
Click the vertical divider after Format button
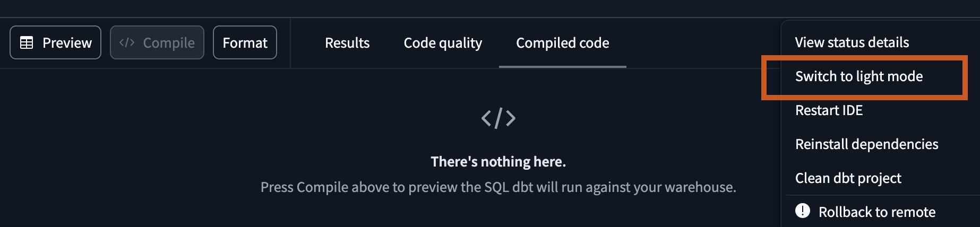pos(290,42)
